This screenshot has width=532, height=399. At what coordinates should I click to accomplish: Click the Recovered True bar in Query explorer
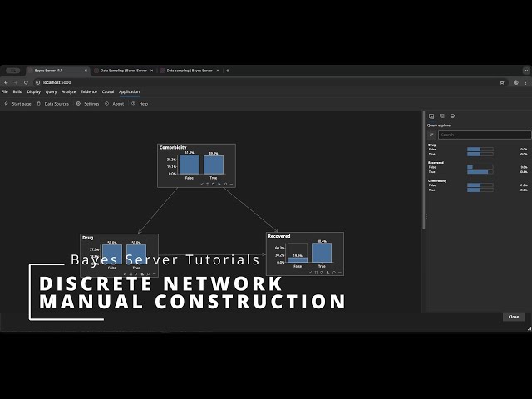click(480, 172)
